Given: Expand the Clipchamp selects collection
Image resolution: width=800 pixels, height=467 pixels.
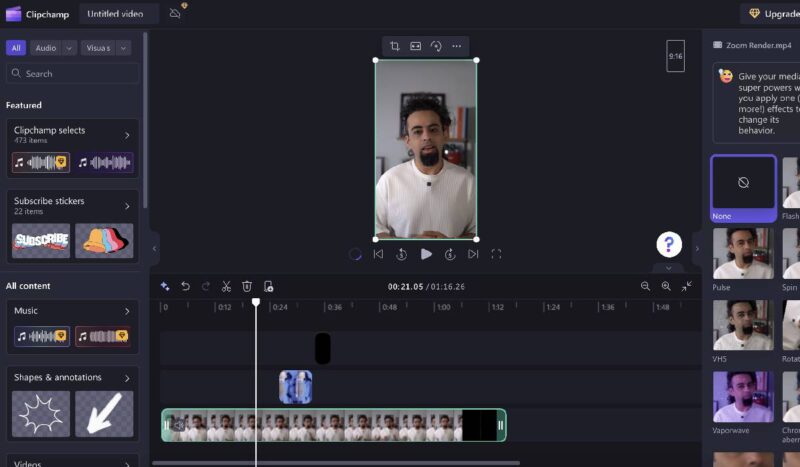Looking at the screenshot, I should 127,135.
